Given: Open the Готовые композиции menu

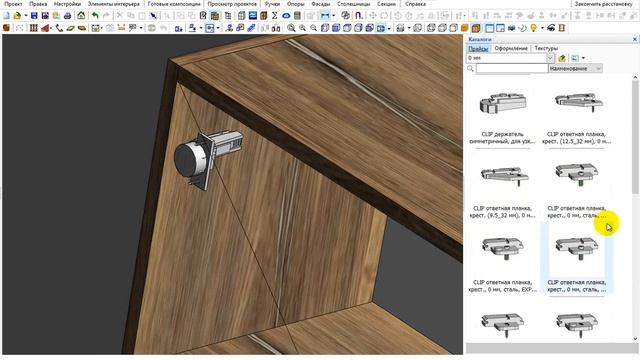Looking at the screenshot, I should 174,4.
